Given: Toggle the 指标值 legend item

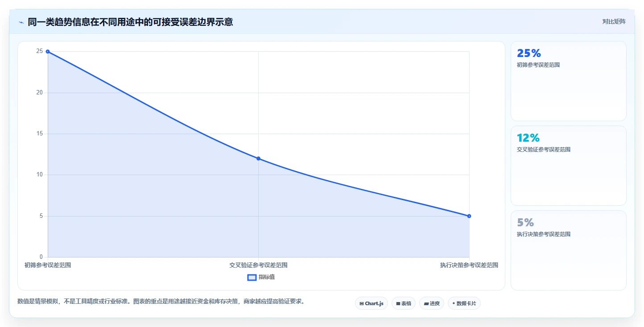Looking at the screenshot, I should [261, 277].
